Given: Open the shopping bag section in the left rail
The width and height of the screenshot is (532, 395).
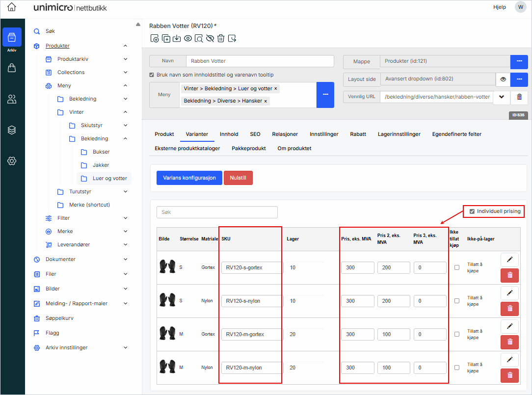Looking at the screenshot, I should [12, 68].
